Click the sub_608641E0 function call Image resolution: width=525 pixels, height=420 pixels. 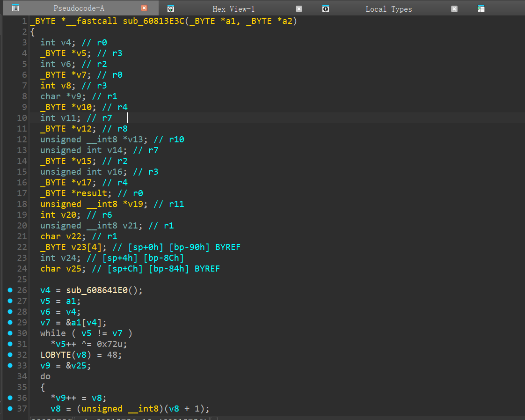pos(97,290)
